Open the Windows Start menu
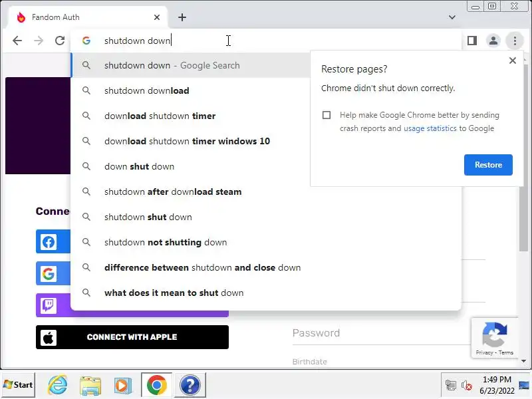Screen dimensions: 532x399 [x=18, y=385]
